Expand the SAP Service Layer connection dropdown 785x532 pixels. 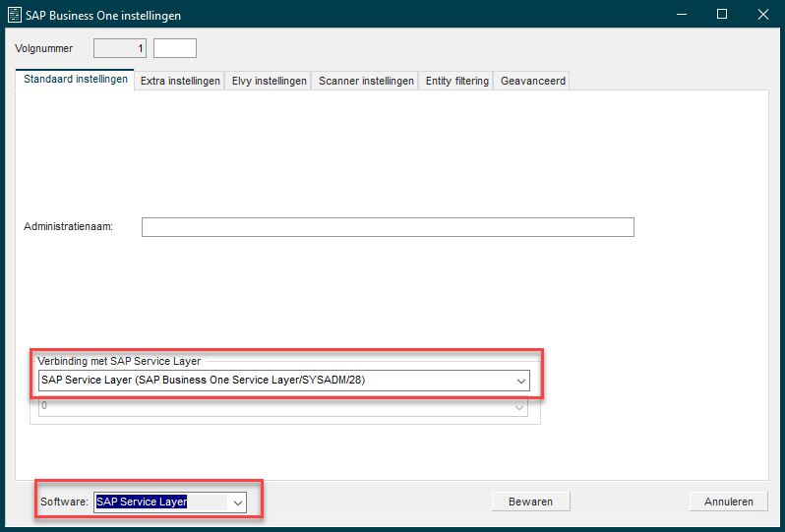[x=520, y=381]
